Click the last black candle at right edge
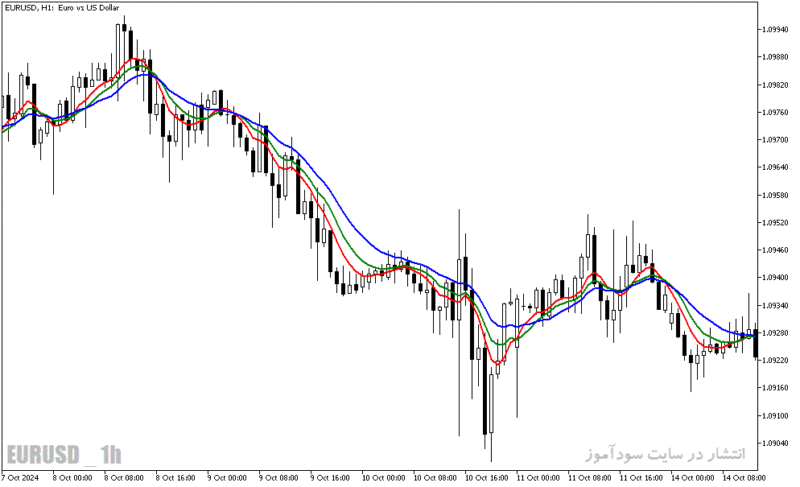The image size is (800, 487). pos(756,343)
